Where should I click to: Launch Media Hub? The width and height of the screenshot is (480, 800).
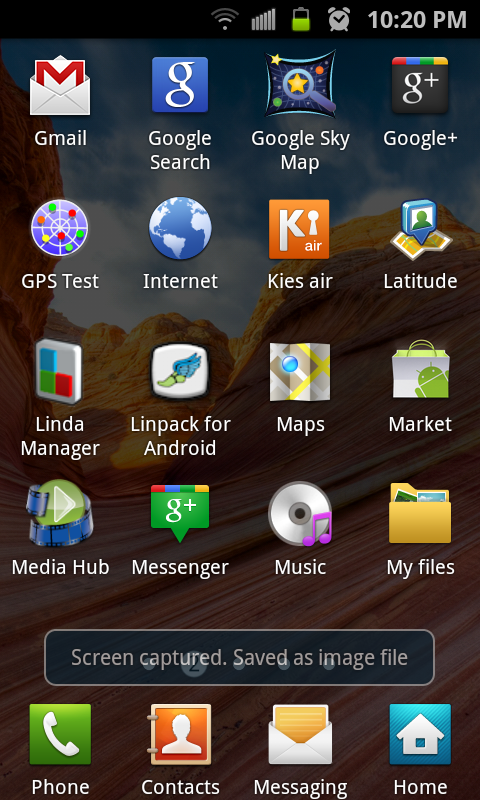[x=60, y=513]
